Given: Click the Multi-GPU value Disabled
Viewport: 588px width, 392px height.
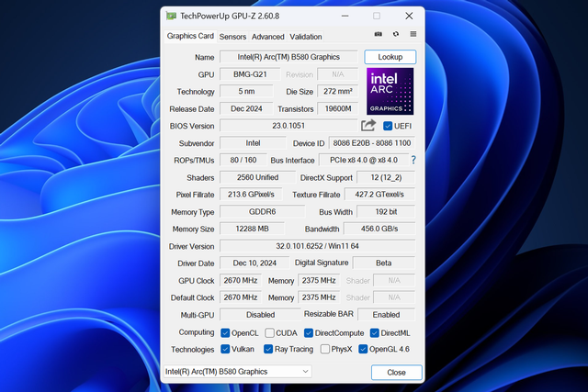Looking at the screenshot, I should click(260, 315).
